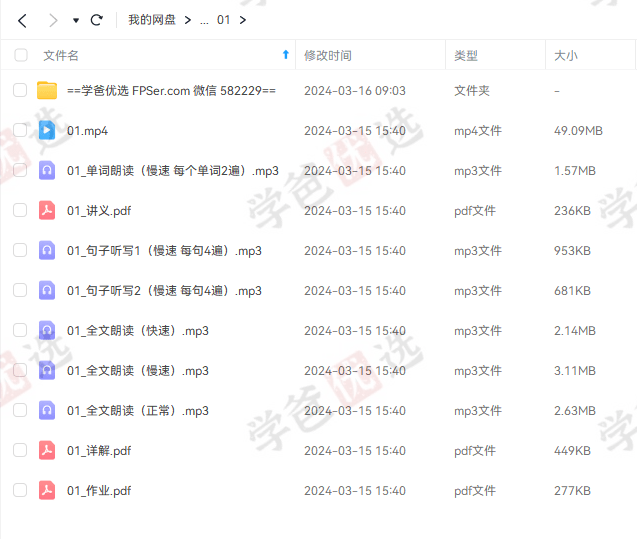Open folder ==学爸优选 FPSer.com 微信 582229==

click(x=171, y=91)
